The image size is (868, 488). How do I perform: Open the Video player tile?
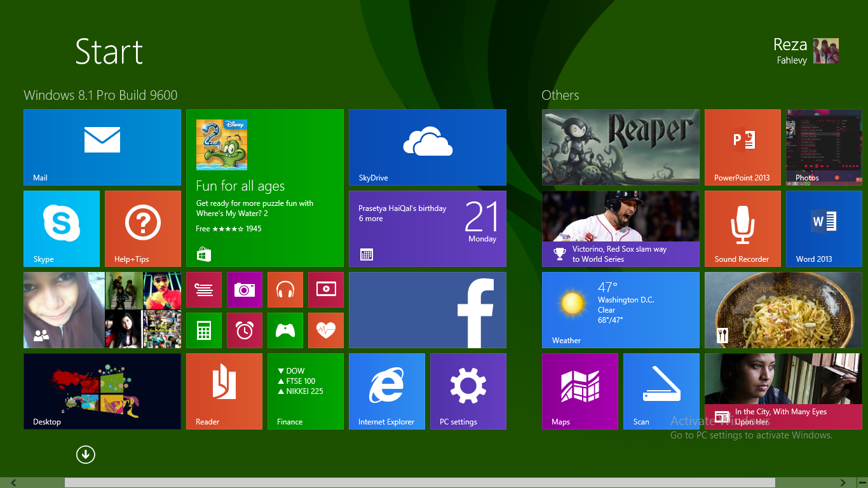[x=326, y=289]
